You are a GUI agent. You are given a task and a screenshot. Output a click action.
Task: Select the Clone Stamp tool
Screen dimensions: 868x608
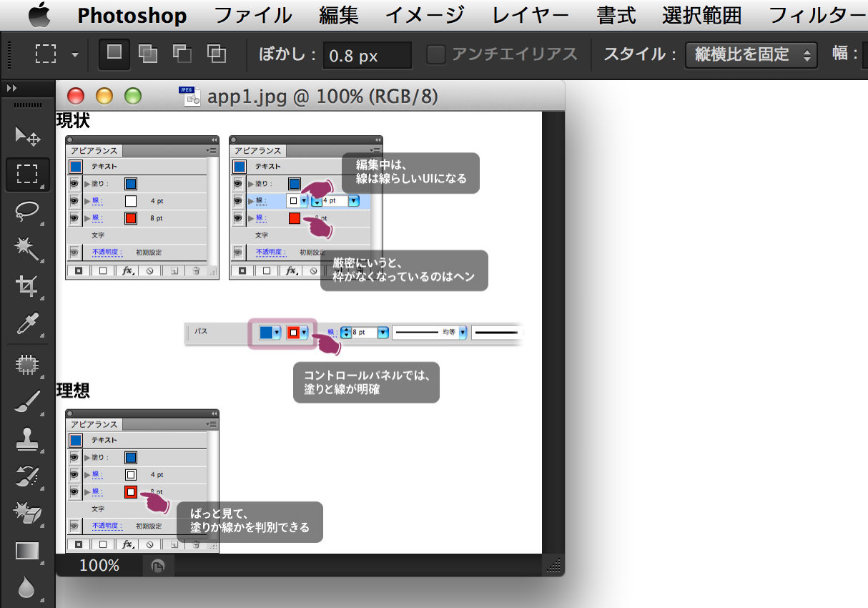click(x=27, y=441)
